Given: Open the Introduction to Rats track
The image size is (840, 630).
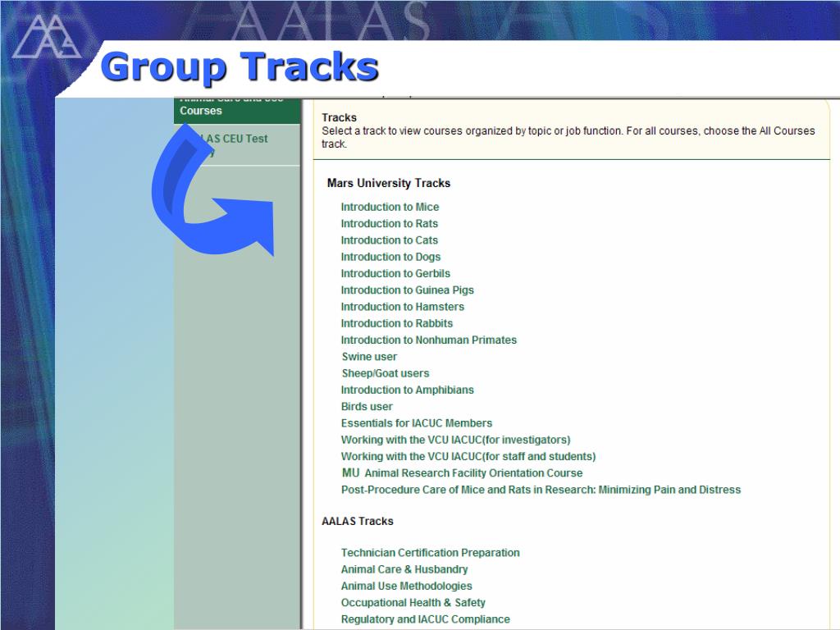Looking at the screenshot, I should (389, 223).
